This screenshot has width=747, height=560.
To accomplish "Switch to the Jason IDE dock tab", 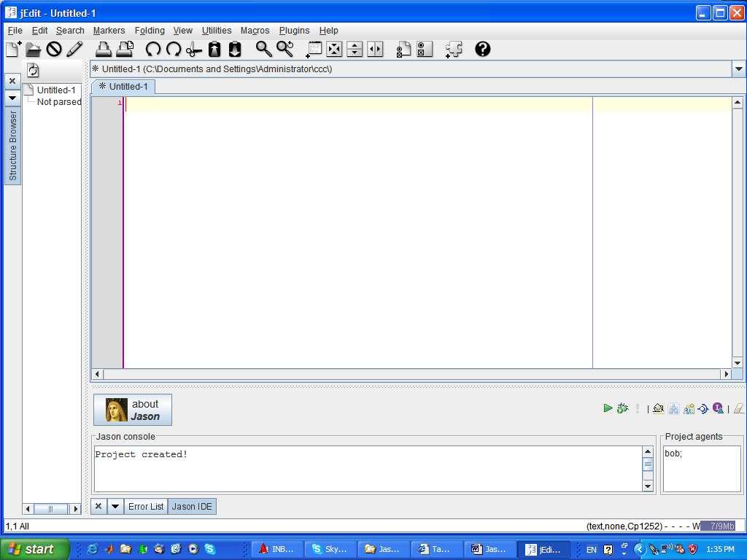I will tap(192, 506).
